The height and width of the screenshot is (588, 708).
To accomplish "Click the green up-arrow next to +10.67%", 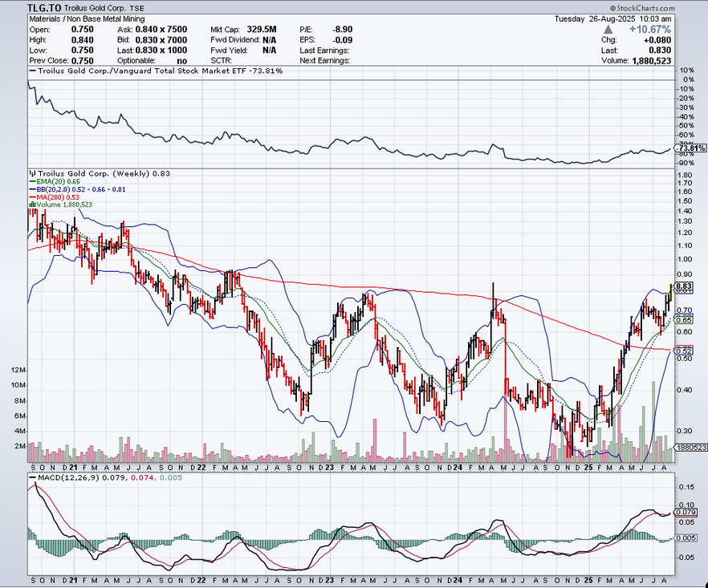I will pos(617,30).
